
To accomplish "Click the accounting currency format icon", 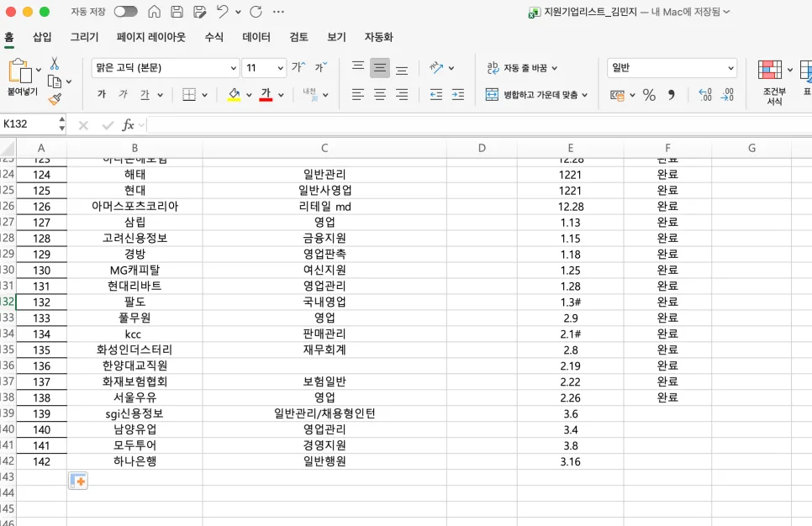I will pyautogui.click(x=617, y=95).
